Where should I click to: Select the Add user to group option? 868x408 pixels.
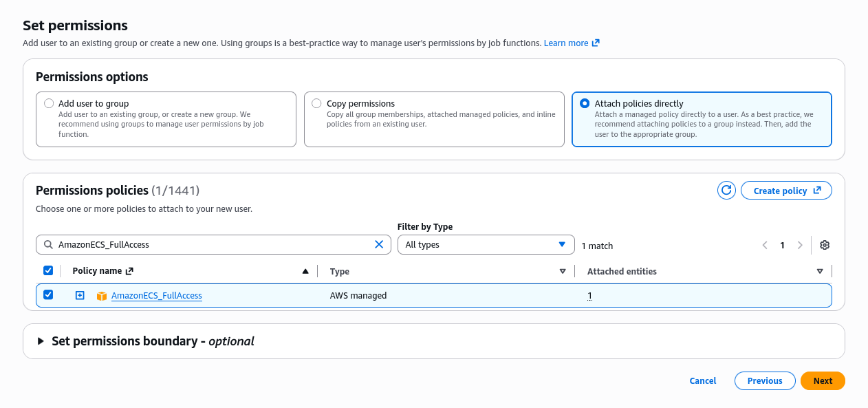point(49,102)
